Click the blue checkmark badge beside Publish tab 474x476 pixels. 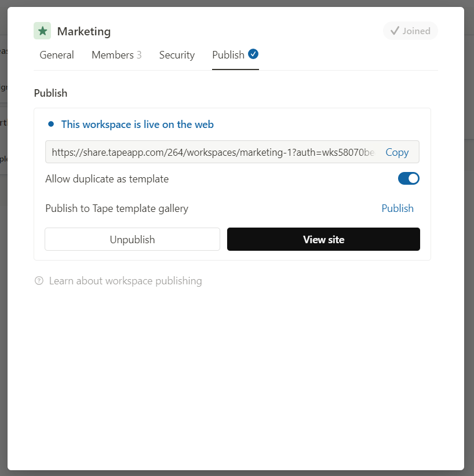click(253, 54)
